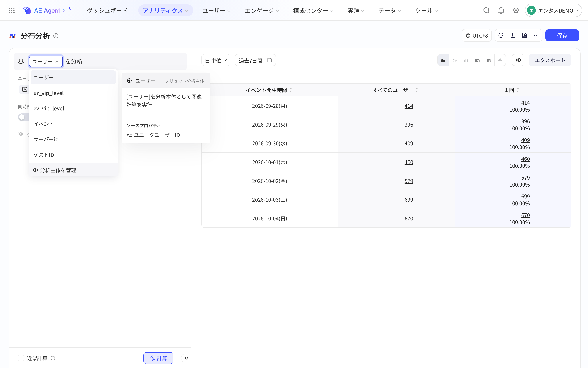
Task: Open the エンタメDEMO project dropdown
Action: coord(553,10)
